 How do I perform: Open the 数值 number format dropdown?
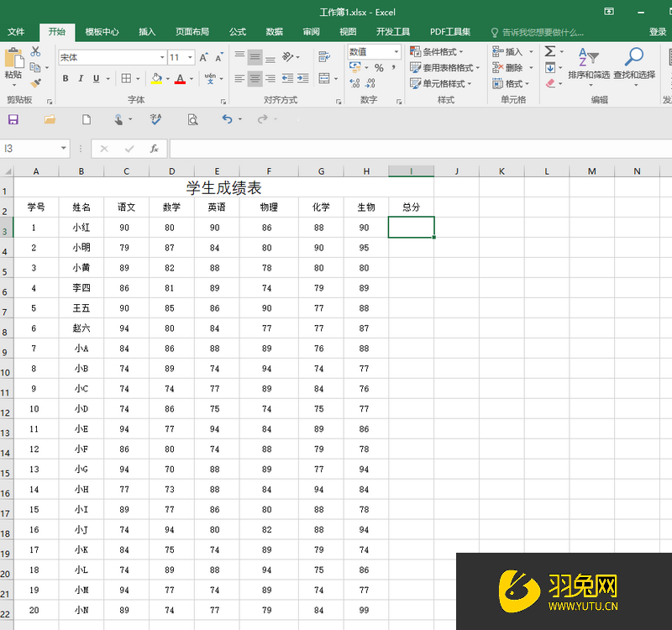396,52
